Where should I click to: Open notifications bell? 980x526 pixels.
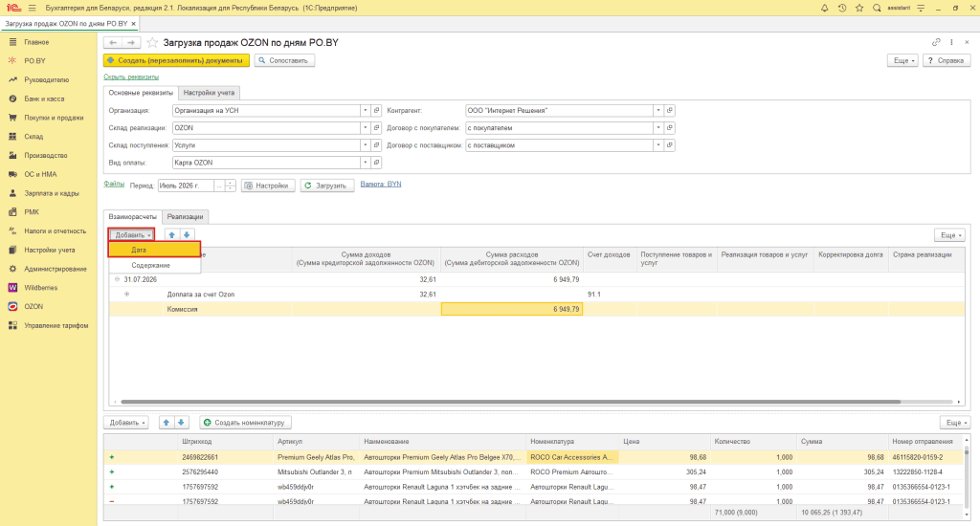coord(824,8)
